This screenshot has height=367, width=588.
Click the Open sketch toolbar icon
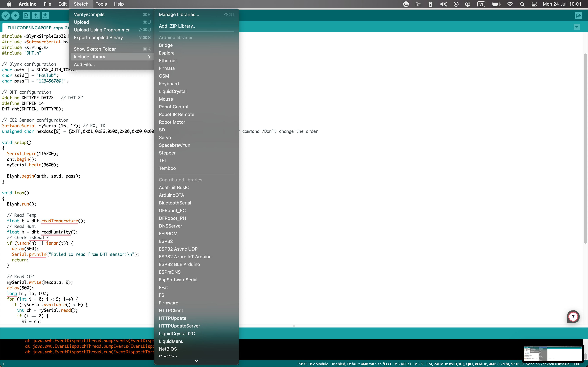pyautogui.click(x=36, y=16)
